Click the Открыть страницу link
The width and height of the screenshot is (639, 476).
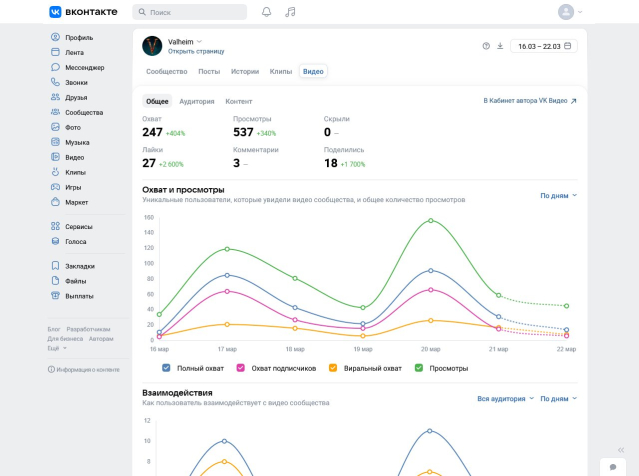coord(196,51)
